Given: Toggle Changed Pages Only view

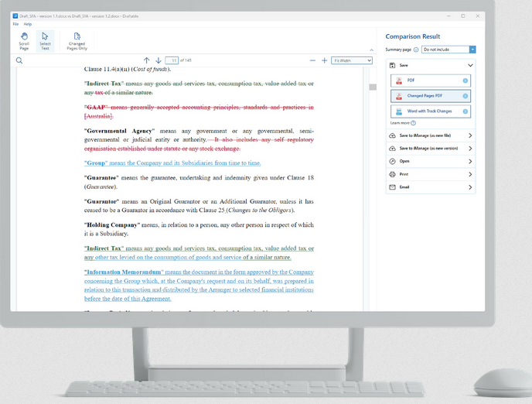Looking at the screenshot, I should [x=77, y=41].
